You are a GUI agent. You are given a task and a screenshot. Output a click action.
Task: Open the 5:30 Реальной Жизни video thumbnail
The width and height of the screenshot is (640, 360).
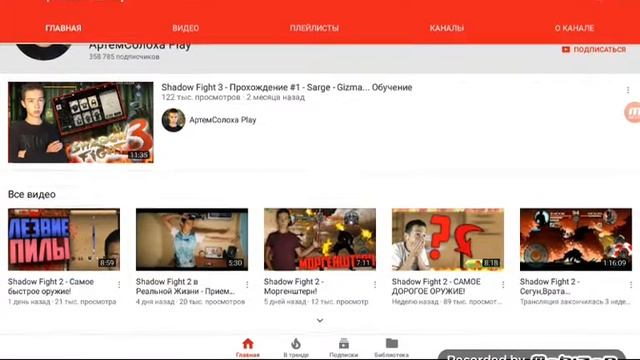click(x=192, y=240)
